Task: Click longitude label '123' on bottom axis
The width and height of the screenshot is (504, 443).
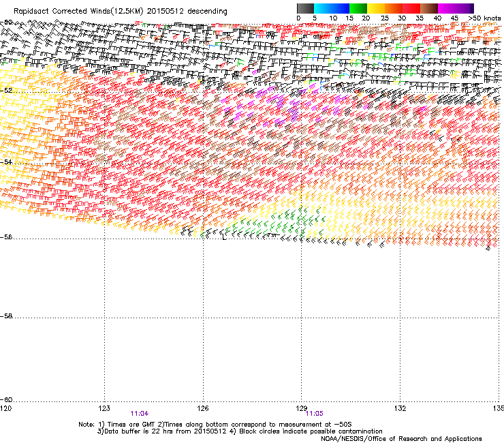Action: tap(104, 408)
